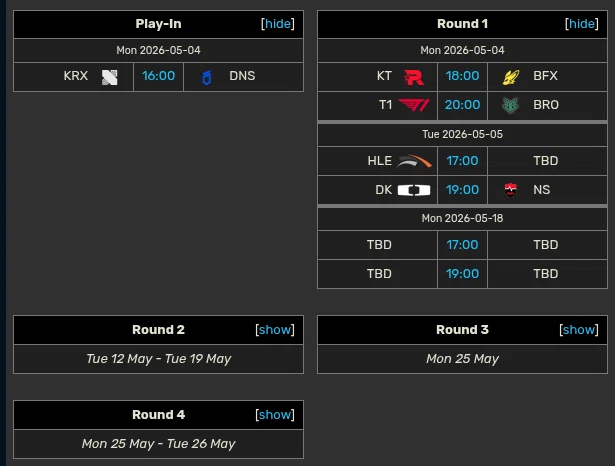Select the BRO team name
The height and width of the screenshot is (466, 615).
pos(546,105)
